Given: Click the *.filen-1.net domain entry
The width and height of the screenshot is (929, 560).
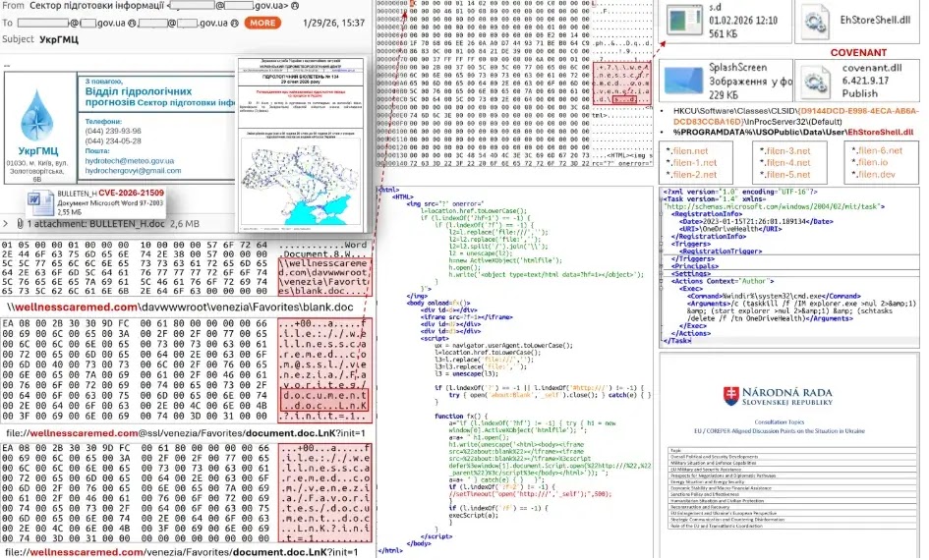Looking at the screenshot, I should click(691, 163).
